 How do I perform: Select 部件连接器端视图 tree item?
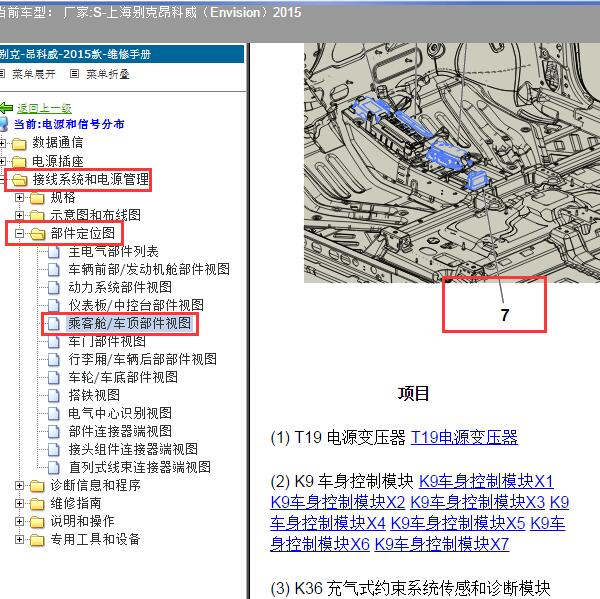pos(120,431)
